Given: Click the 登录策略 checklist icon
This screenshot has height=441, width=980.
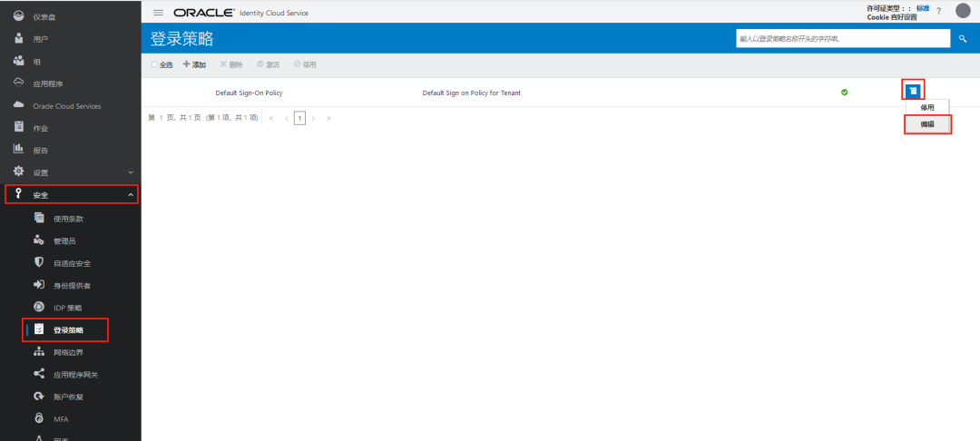Looking at the screenshot, I should pos(39,329).
